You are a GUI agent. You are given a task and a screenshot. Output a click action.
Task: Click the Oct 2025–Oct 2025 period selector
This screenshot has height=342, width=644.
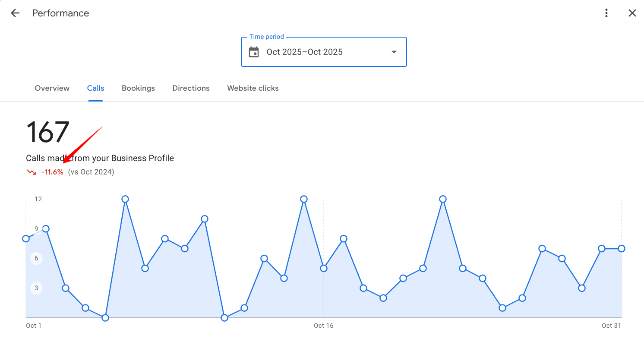click(305, 51)
